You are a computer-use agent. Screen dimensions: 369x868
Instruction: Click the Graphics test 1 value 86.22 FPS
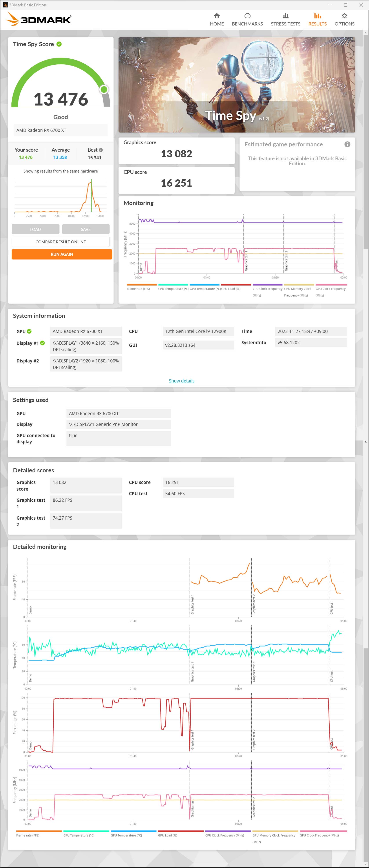(86, 503)
